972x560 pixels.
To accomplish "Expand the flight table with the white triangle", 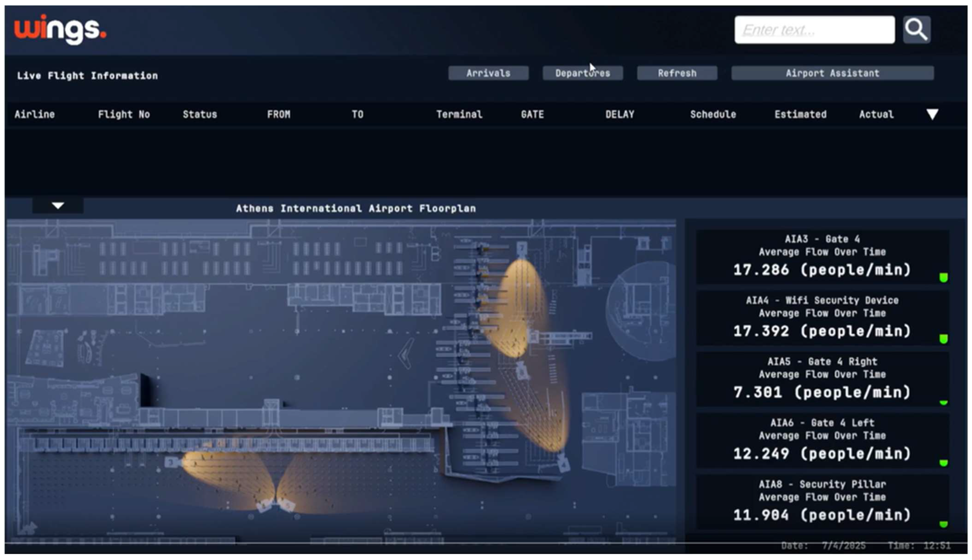I will click(932, 114).
